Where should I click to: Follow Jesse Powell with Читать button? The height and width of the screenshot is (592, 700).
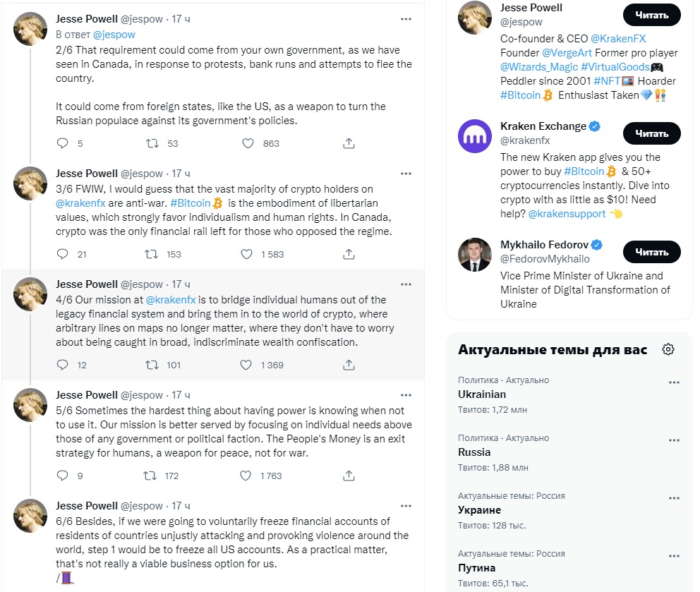point(652,16)
